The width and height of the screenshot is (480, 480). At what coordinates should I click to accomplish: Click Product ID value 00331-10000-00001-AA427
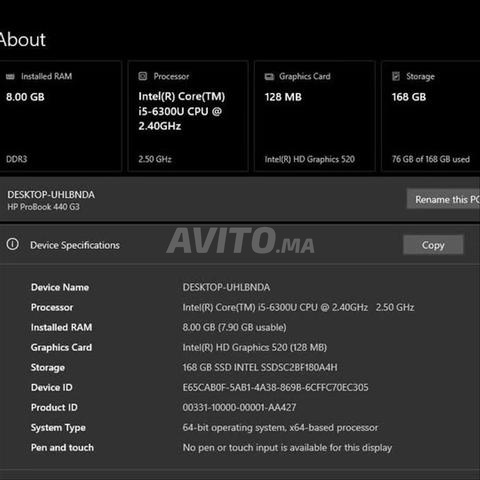coord(239,407)
